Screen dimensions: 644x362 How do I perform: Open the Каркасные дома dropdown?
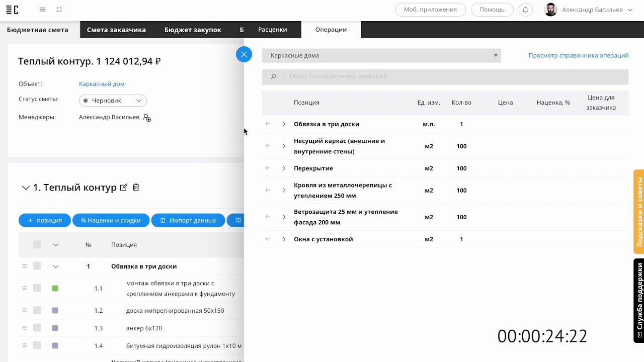point(381,55)
